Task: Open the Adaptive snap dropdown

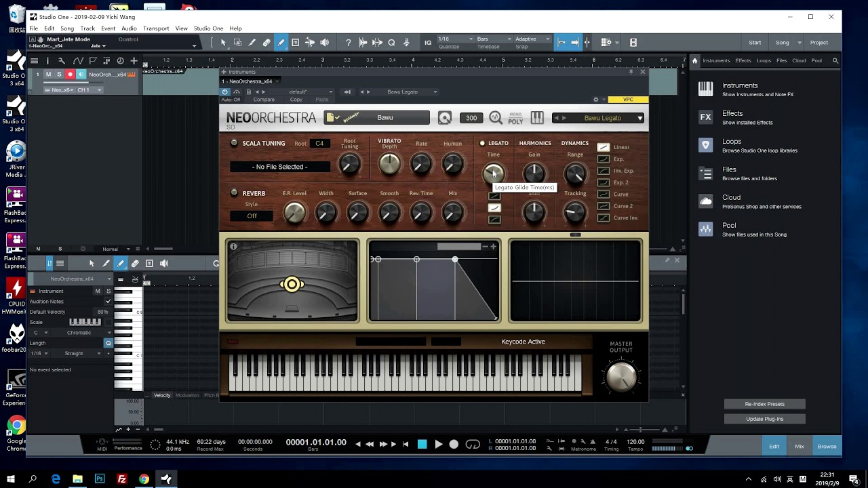Action: pyautogui.click(x=532, y=39)
